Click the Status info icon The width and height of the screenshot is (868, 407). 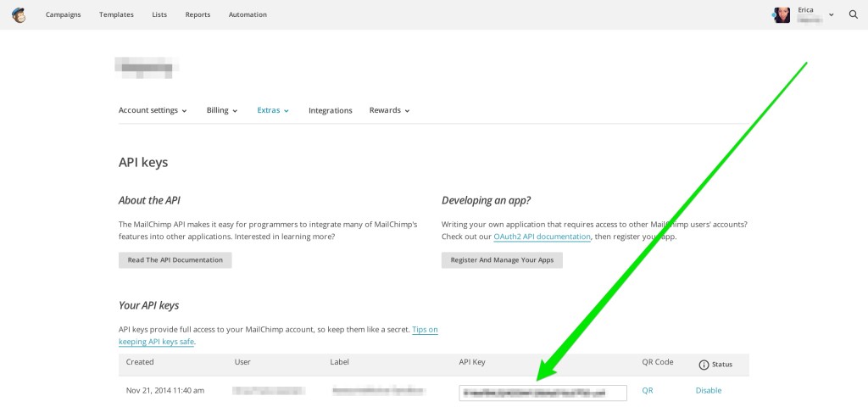(704, 365)
